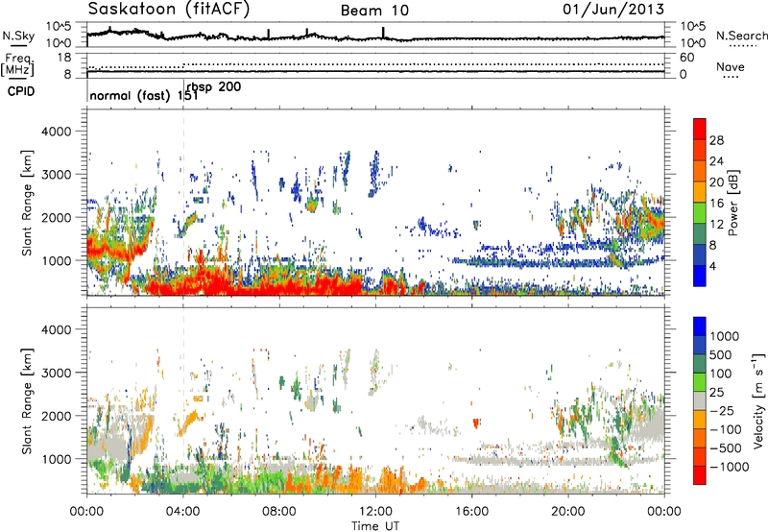The width and height of the screenshot is (768, 532).
Task: Click the Saskatoon (fitACF) plot title
Action: click(169, 10)
